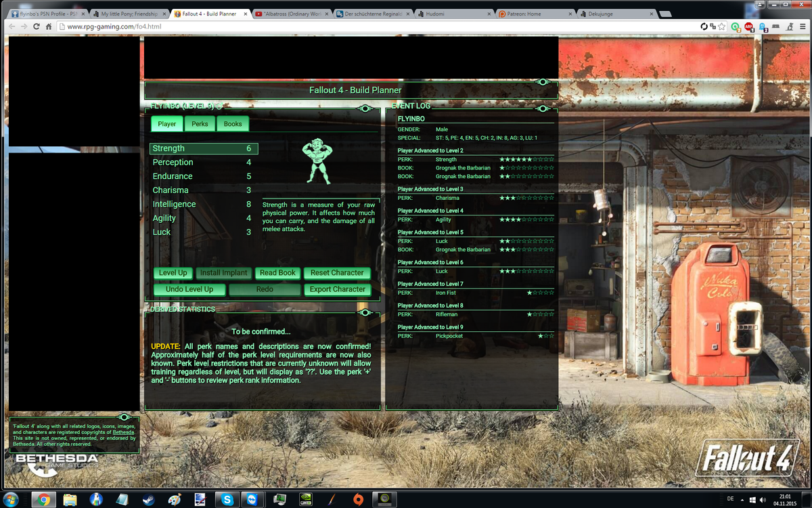Click the Redo button

[x=265, y=289]
